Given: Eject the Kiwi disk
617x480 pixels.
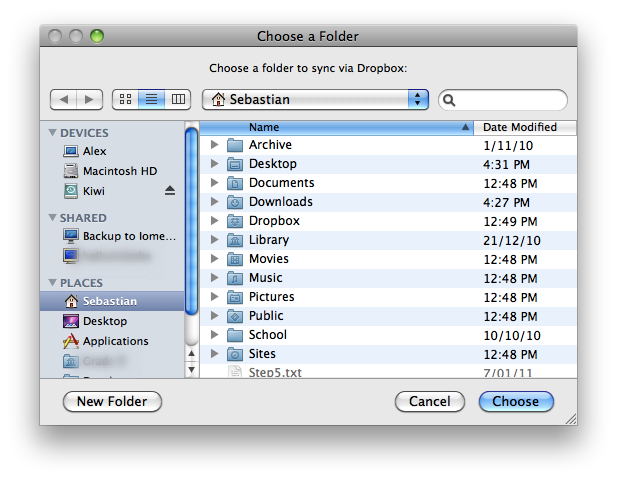Looking at the screenshot, I should pyautogui.click(x=170, y=190).
